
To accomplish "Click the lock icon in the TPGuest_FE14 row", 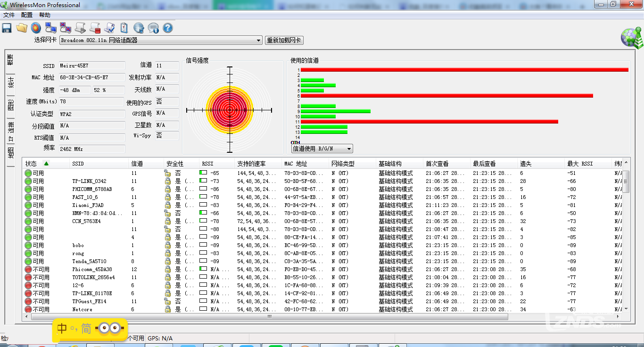I will [167, 301].
